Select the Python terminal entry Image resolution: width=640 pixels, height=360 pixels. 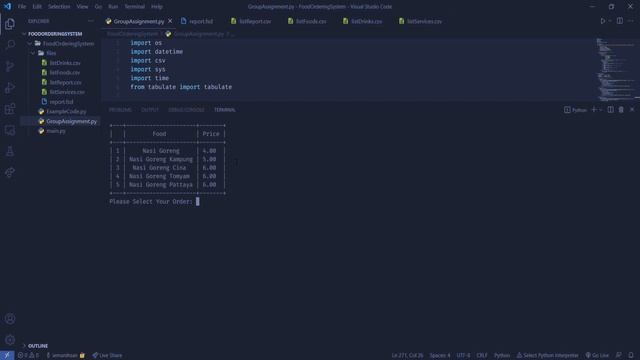click(x=576, y=110)
